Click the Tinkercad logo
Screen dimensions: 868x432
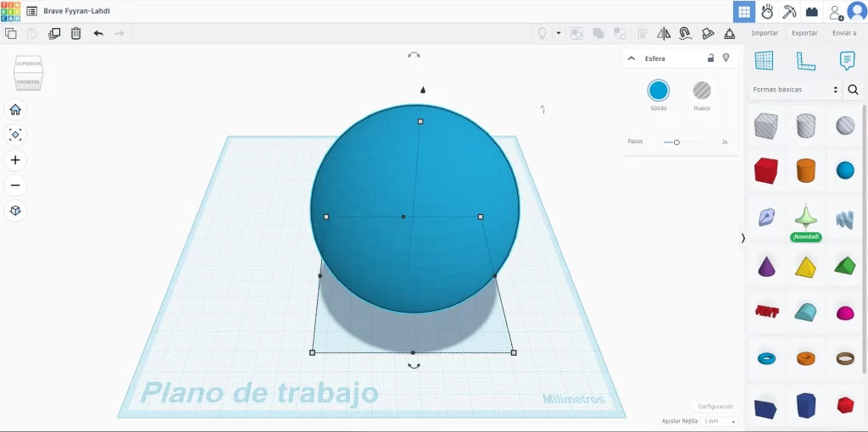pyautogui.click(x=10, y=11)
